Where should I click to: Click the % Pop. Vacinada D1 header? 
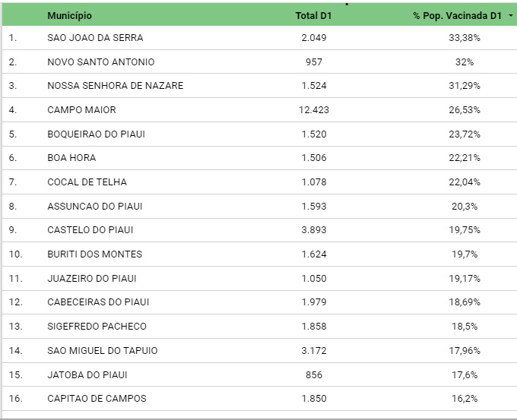458,15
